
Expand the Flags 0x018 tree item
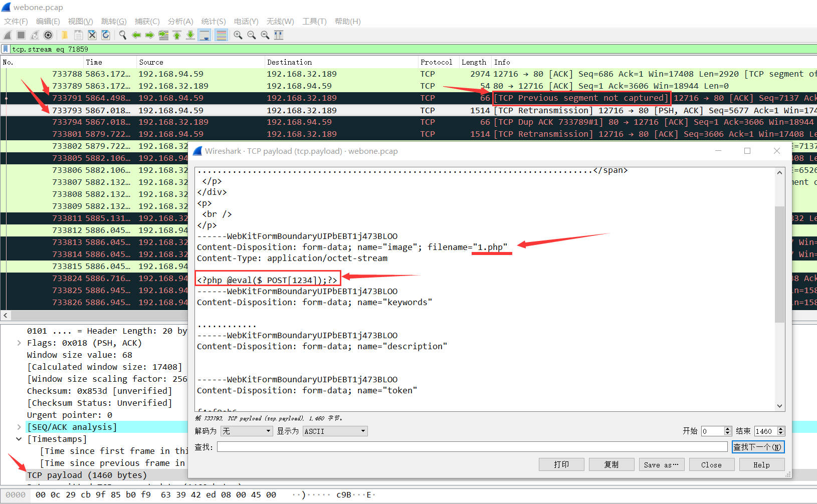click(x=19, y=343)
